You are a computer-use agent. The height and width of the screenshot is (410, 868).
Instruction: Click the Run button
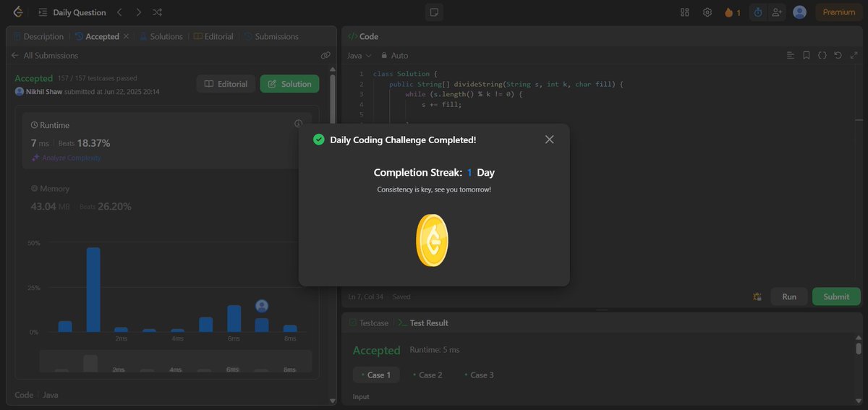point(789,296)
